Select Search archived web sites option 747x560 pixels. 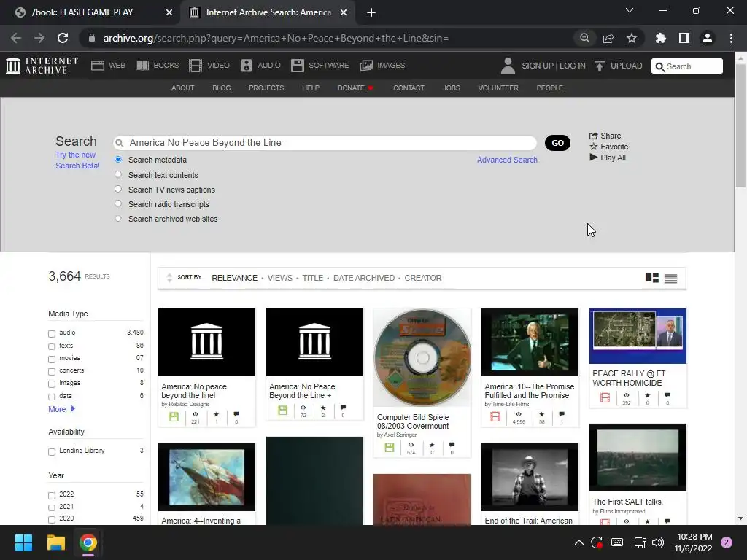point(118,219)
